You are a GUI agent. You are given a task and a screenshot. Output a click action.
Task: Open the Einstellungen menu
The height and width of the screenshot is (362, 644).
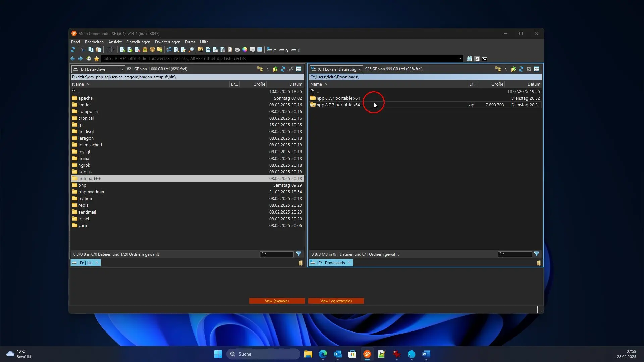(138, 42)
